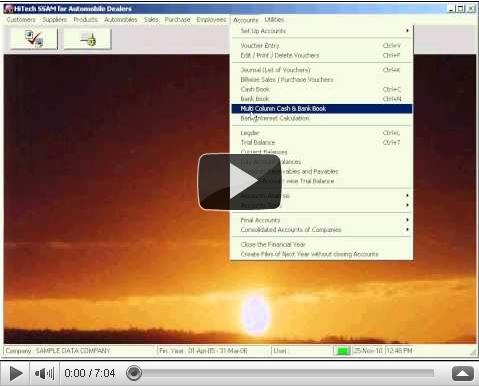Close the open Accounts menu from the menu bar
The width and height of the screenshot is (479, 386).
point(246,20)
